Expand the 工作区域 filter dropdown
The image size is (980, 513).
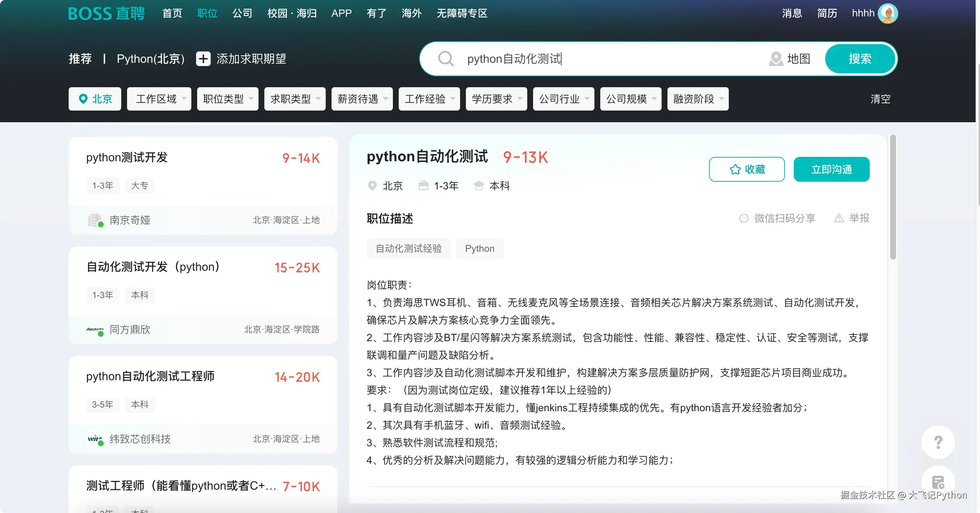click(159, 99)
